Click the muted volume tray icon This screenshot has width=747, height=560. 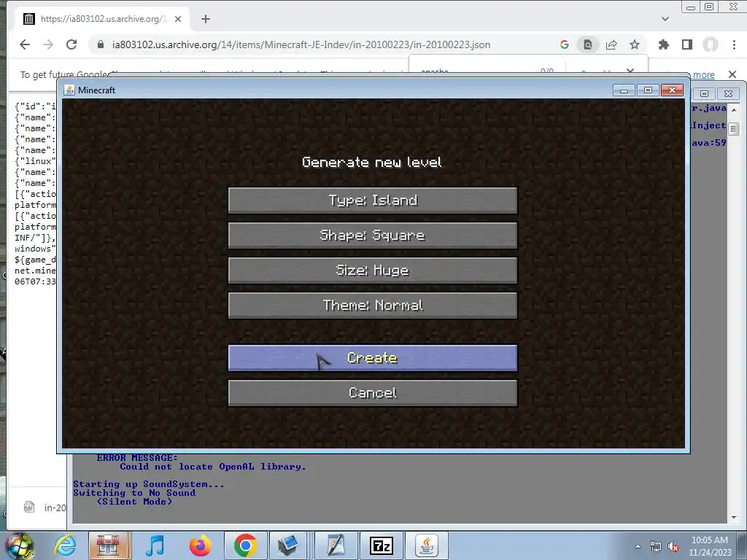tap(673, 547)
